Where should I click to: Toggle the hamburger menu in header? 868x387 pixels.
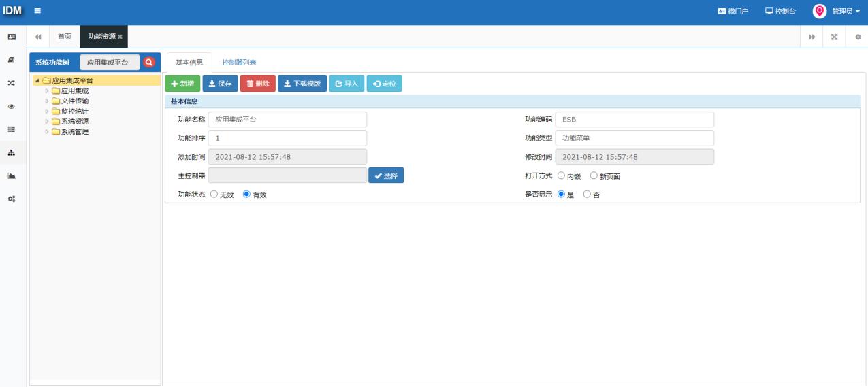coord(37,11)
